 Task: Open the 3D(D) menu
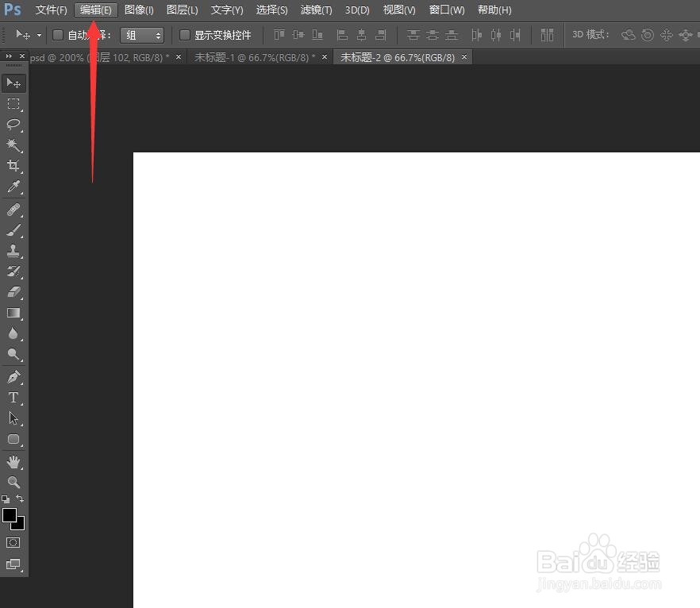357,10
